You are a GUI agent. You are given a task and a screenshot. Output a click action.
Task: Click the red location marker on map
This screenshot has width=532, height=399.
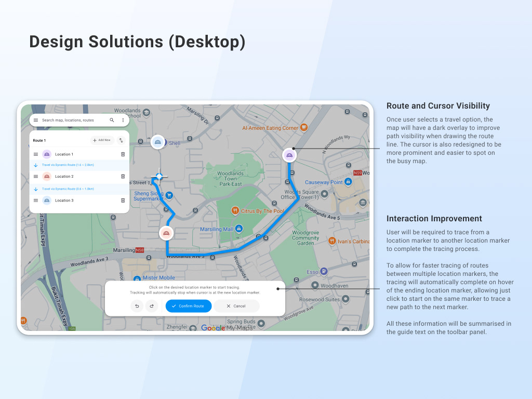166,233
